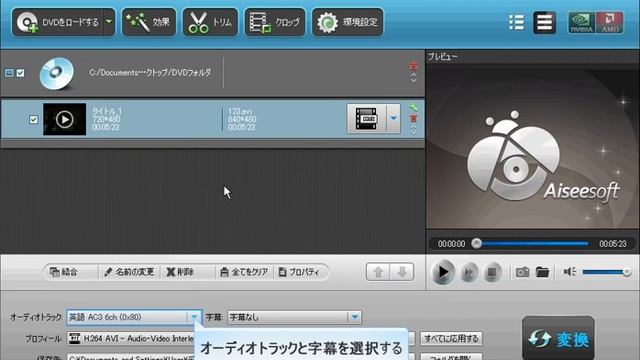Adjust the volume slider
This screenshot has height=360, width=640.
[x=607, y=272]
